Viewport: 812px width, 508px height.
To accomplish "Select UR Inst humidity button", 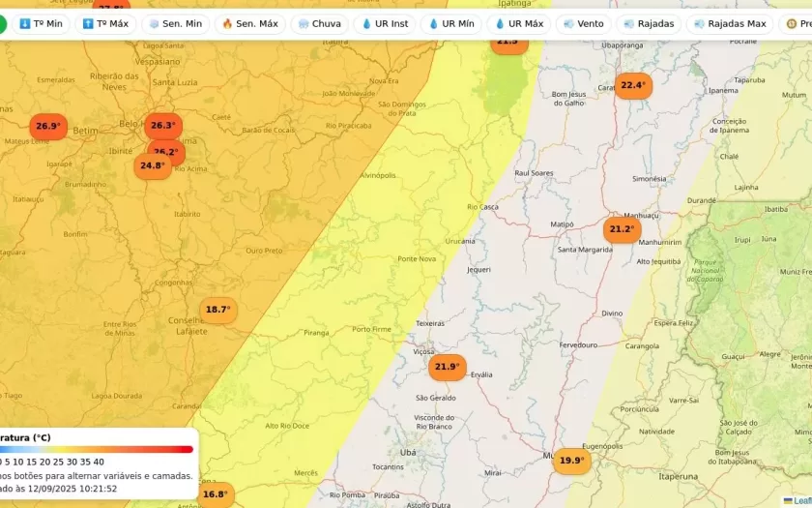I will [x=385, y=23].
